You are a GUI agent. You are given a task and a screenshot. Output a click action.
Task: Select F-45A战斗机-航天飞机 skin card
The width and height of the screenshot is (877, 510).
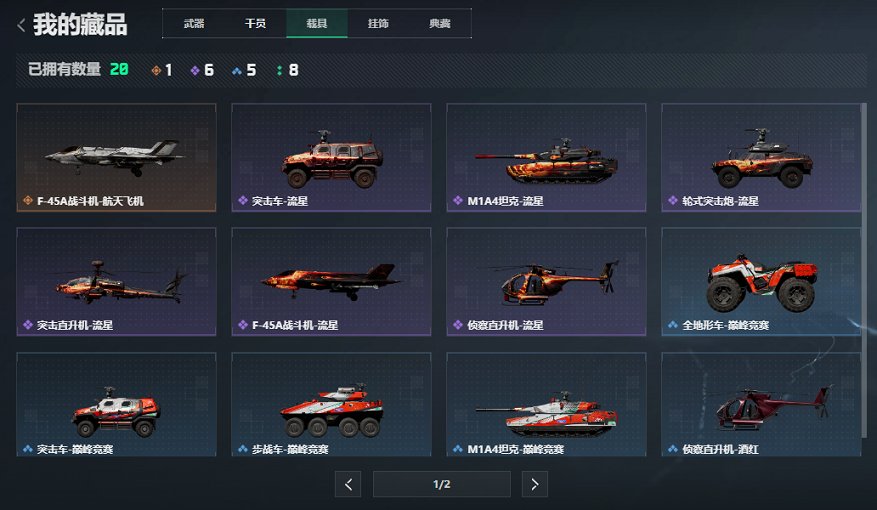coord(116,158)
